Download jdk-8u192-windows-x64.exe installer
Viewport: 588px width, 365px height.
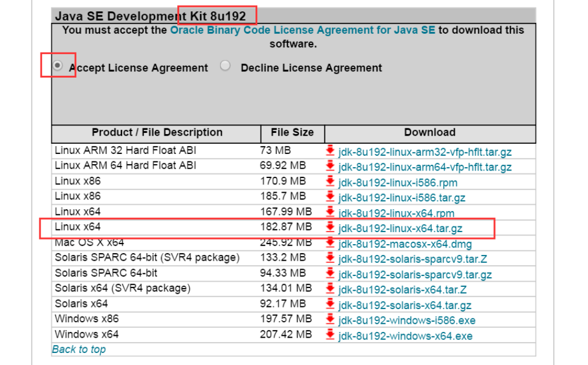coord(405,336)
